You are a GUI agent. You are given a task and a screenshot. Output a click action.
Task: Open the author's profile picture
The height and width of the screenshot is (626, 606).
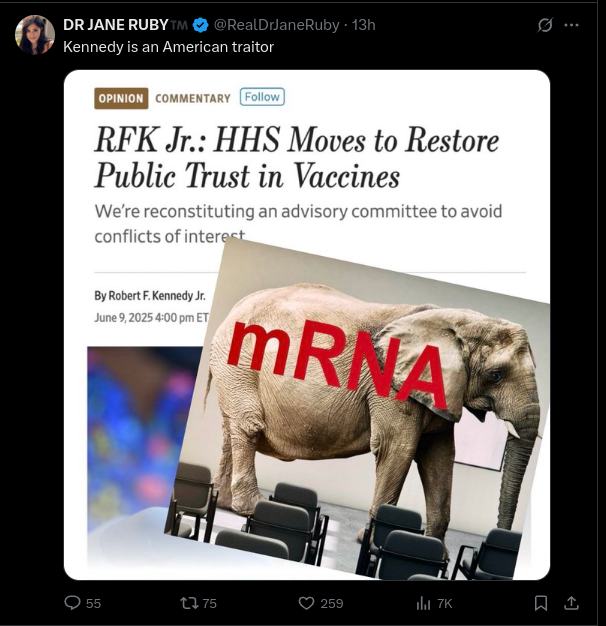pos(35,35)
